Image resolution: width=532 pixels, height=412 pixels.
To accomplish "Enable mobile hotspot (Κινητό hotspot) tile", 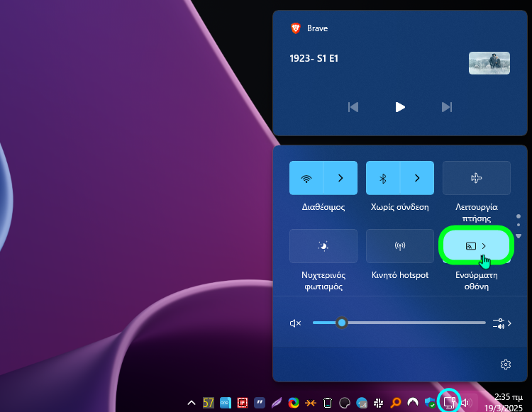I will [399, 246].
